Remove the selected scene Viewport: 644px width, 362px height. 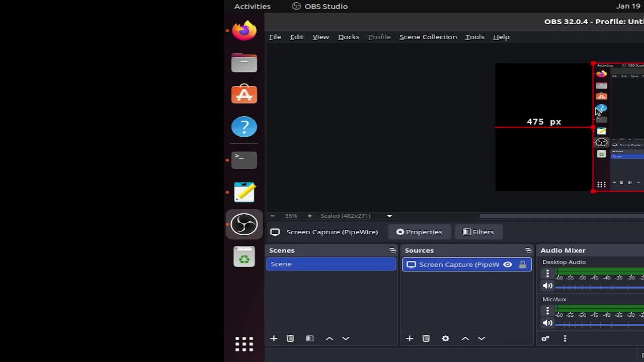tap(290, 338)
